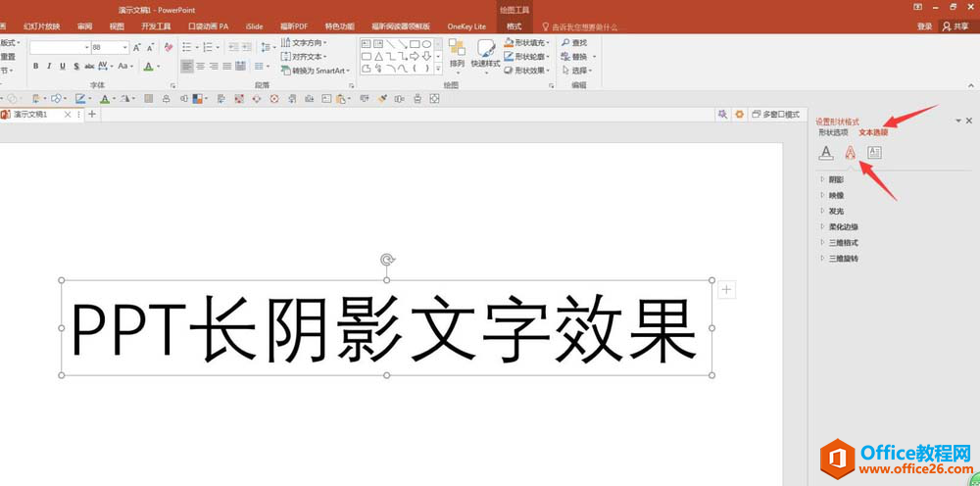Clear all formatting eraser icon

pyautogui.click(x=169, y=47)
